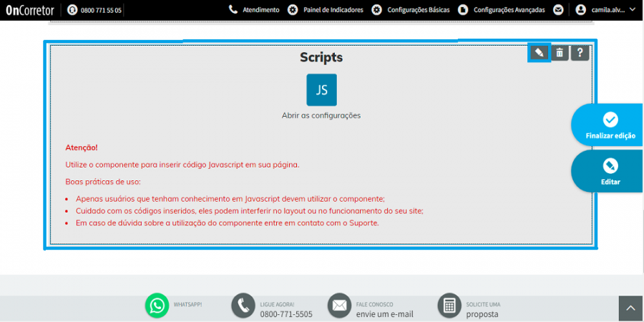The height and width of the screenshot is (322, 644).
Task: Click the OnCorretor logo
Action: click(31, 10)
